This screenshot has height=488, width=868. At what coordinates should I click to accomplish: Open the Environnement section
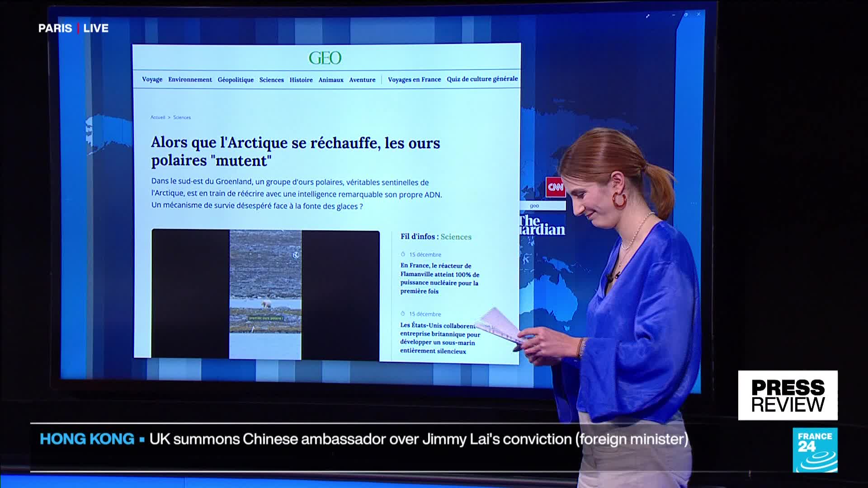(190, 80)
